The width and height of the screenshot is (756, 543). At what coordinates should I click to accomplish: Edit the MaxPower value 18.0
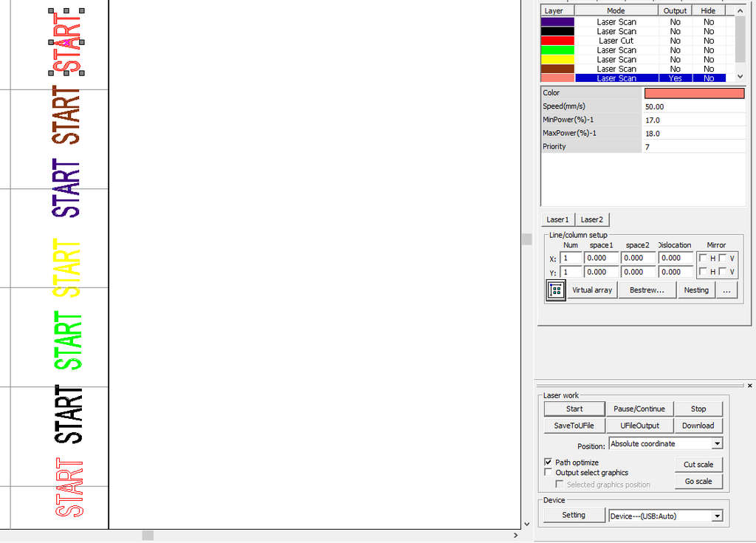click(694, 134)
